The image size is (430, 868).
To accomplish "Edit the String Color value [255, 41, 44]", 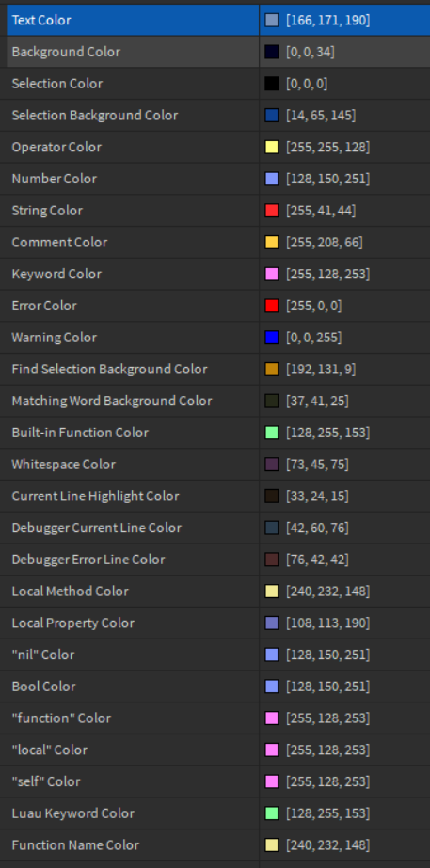I will (x=321, y=211).
